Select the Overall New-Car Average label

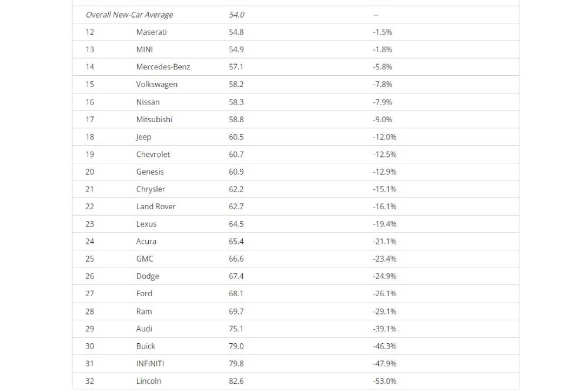coord(129,15)
